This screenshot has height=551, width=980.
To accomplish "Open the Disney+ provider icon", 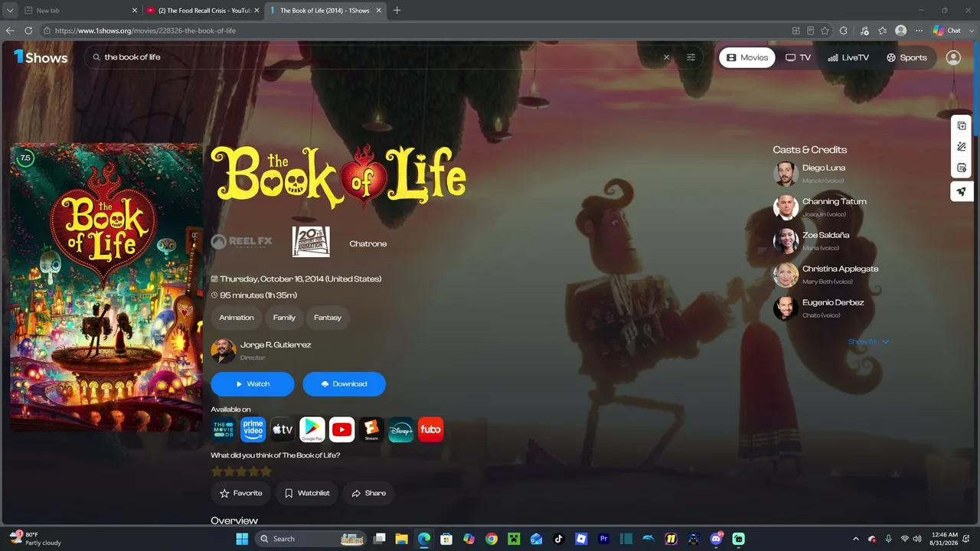I will (x=401, y=430).
